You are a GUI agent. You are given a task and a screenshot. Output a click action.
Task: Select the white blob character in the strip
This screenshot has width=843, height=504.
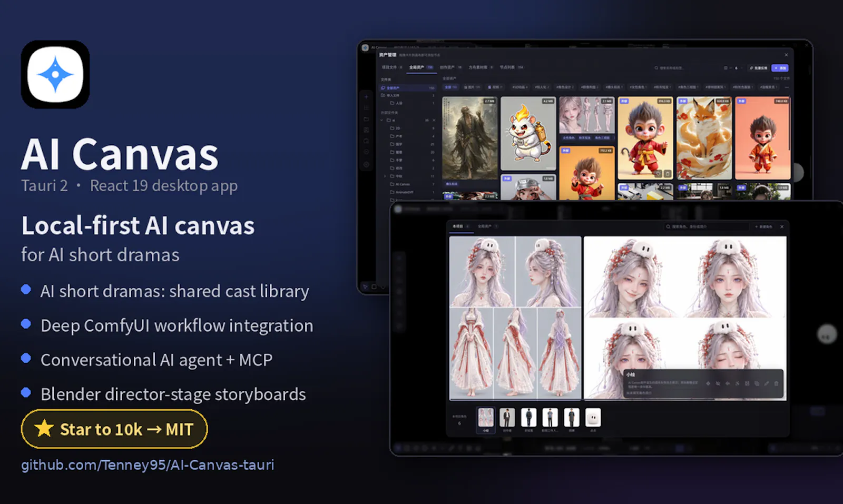click(593, 418)
